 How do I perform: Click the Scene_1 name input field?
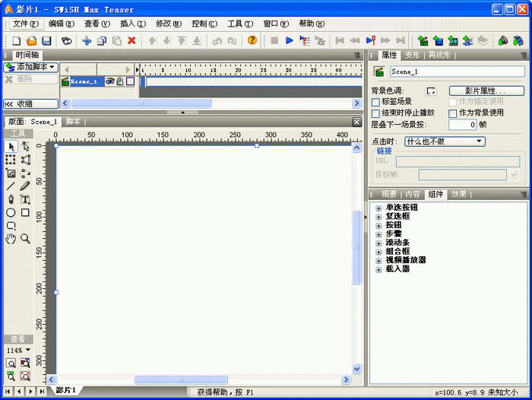(x=458, y=71)
